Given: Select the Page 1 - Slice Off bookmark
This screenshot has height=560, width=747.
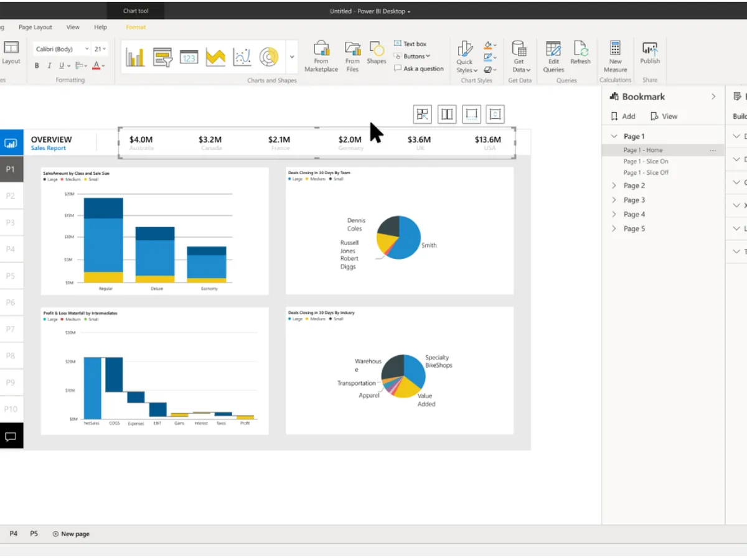Looking at the screenshot, I should (x=647, y=172).
